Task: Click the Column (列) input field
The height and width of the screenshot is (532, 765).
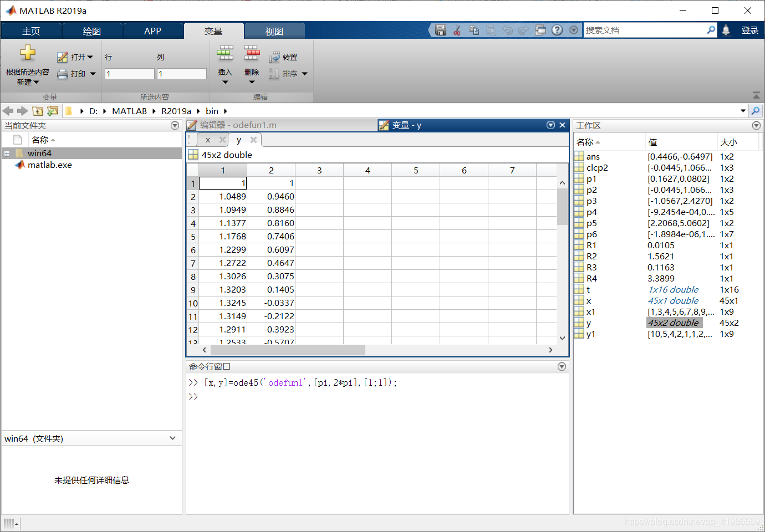Action: (182, 74)
